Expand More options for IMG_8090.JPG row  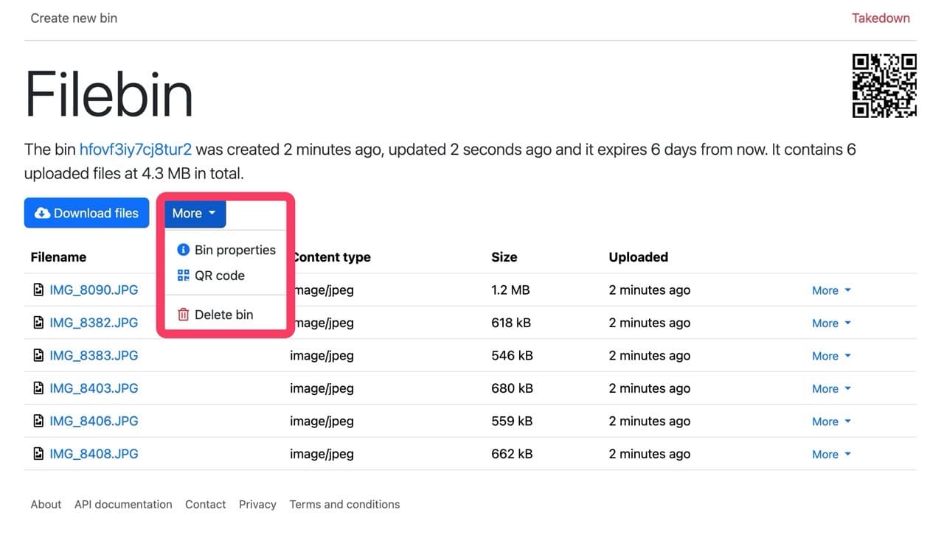coord(831,290)
